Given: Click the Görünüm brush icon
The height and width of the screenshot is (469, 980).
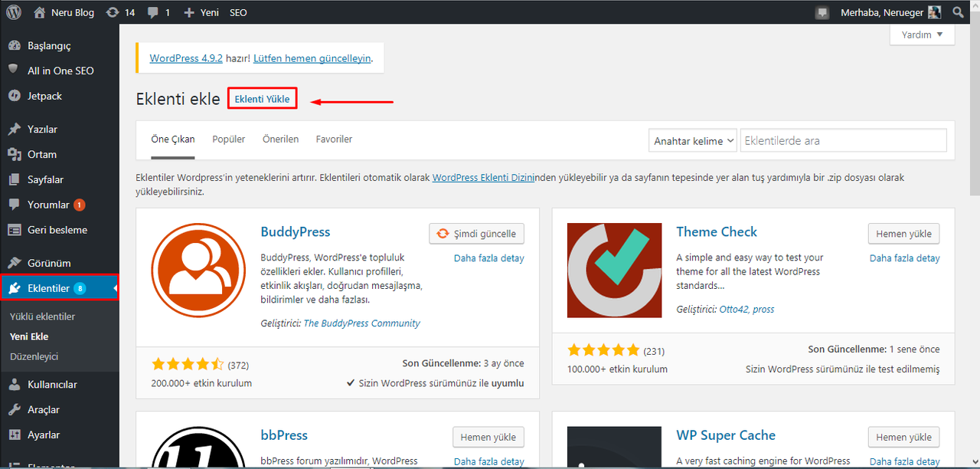Looking at the screenshot, I should pos(14,263).
